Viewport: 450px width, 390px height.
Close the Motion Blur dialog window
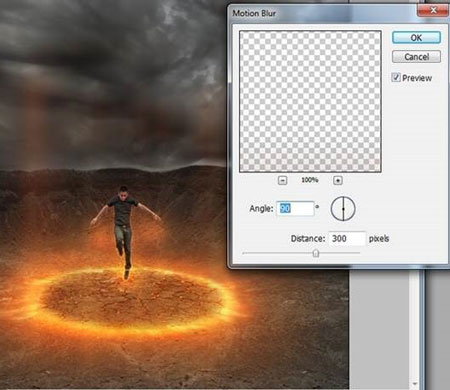[433, 10]
